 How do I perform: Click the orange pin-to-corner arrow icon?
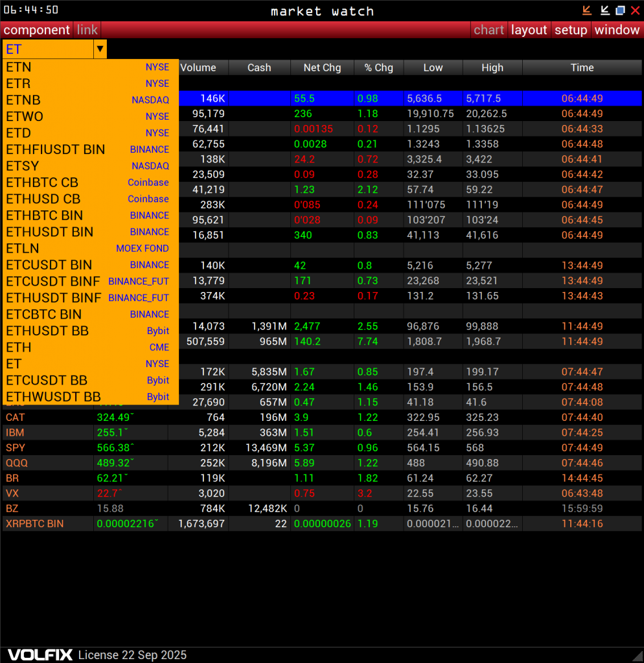pyautogui.click(x=586, y=10)
